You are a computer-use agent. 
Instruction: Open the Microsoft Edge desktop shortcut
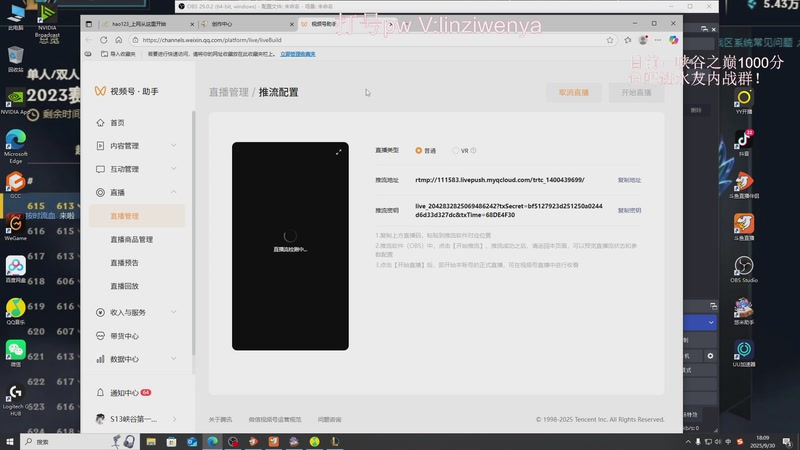tap(16, 146)
